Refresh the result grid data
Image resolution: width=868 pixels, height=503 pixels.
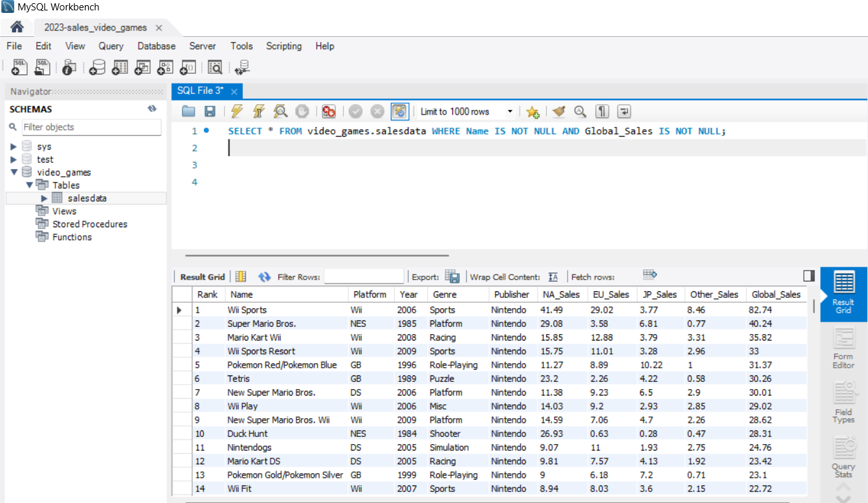pos(264,276)
